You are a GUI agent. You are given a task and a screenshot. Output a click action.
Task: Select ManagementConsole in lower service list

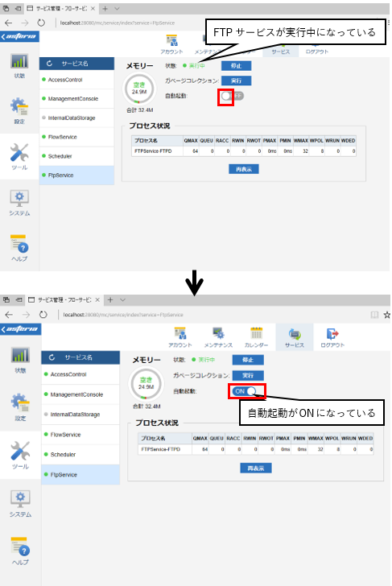click(80, 394)
